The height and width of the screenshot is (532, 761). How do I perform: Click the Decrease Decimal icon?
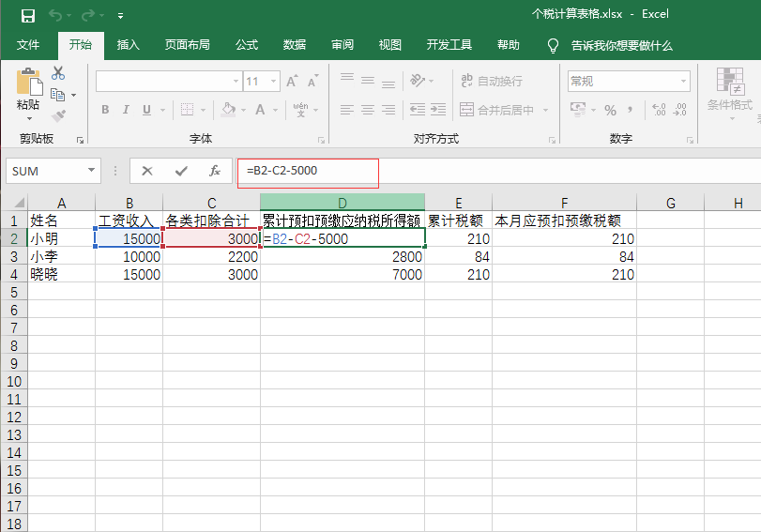(679, 110)
